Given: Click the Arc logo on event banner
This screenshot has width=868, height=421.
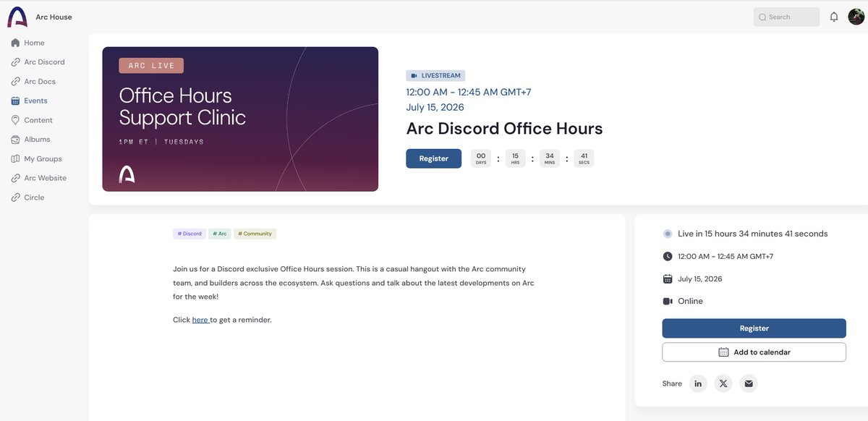Looking at the screenshot, I should coord(127,174).
